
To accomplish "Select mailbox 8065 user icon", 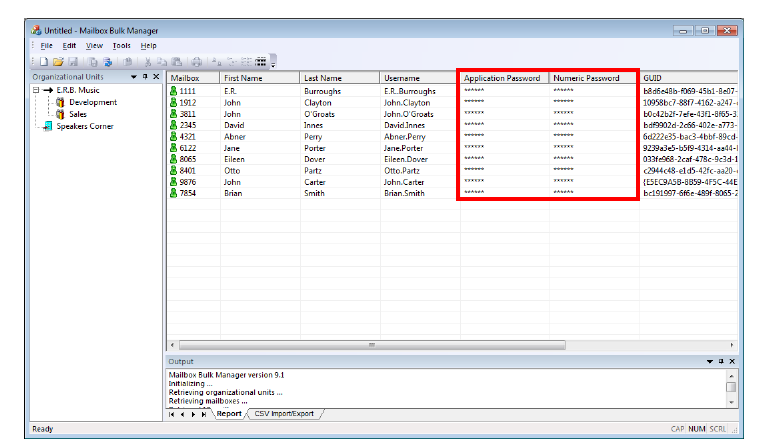I will (x=173, y=159).
